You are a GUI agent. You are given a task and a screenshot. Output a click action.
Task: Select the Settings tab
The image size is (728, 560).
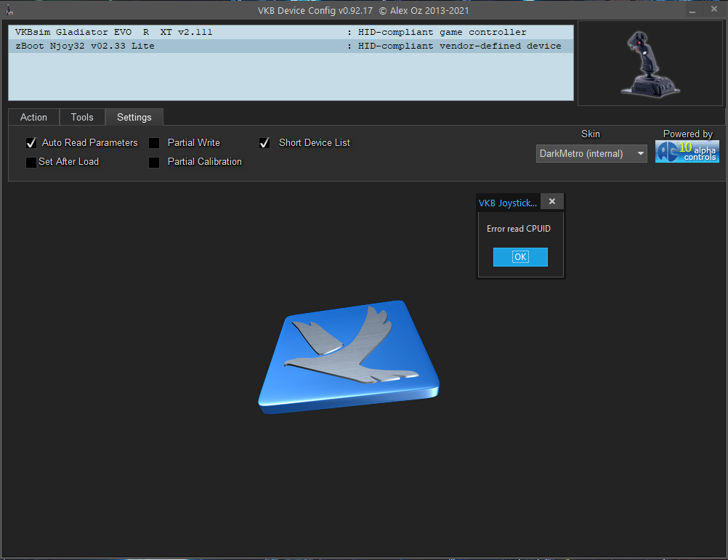(134, 118)
